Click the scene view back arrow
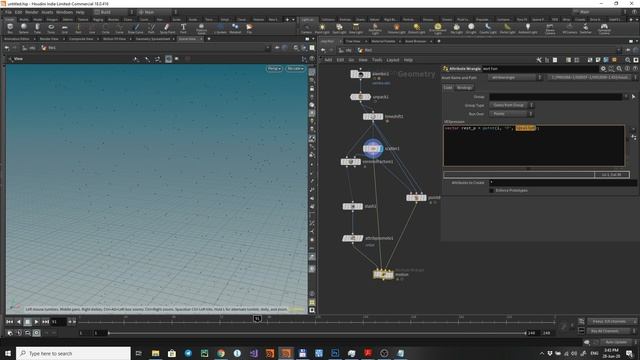The width and height of the screenshot is (640, 360). point(7,48)
